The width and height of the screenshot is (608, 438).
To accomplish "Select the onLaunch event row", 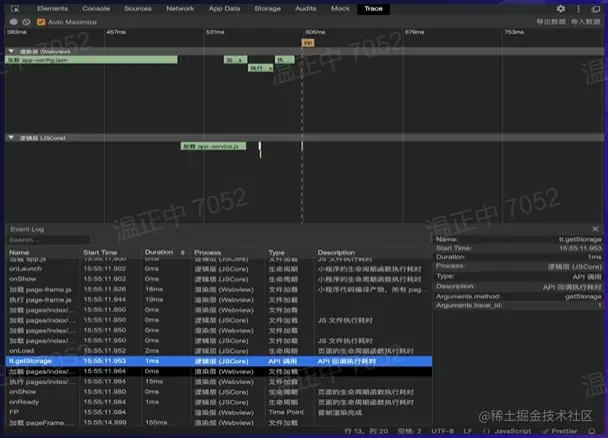I will (219, 269).
